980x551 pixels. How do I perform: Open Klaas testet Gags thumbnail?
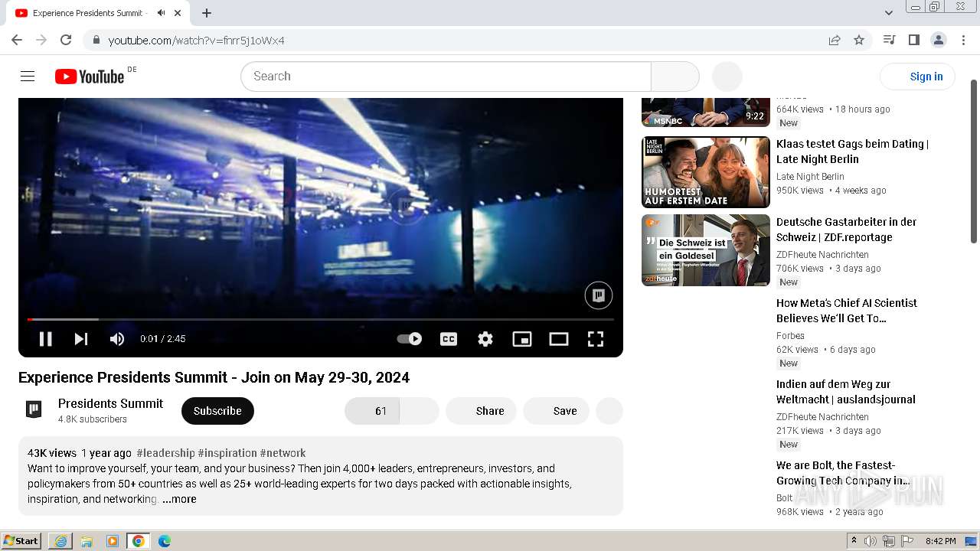click(705, 172)
